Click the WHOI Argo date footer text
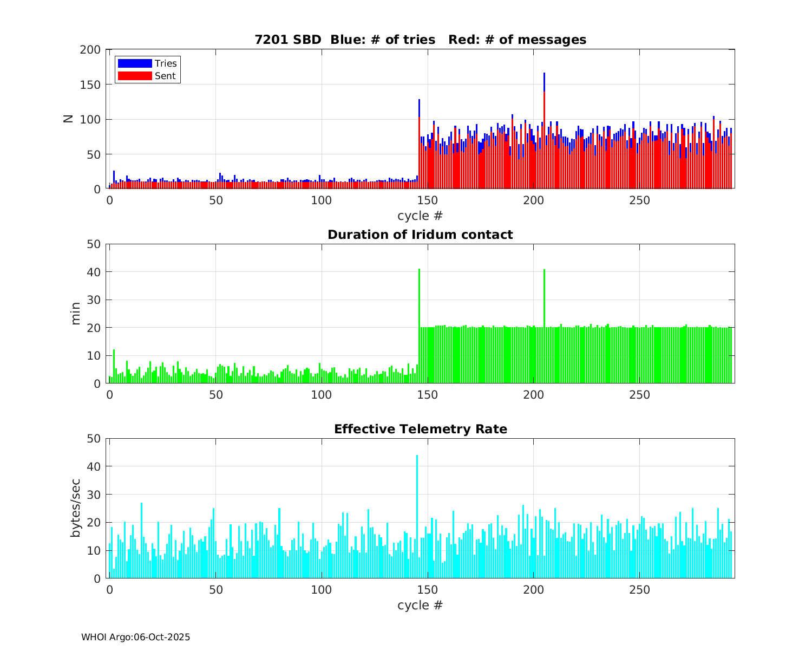This screenshot has height=650, width=812. click(x=135, y=637)
